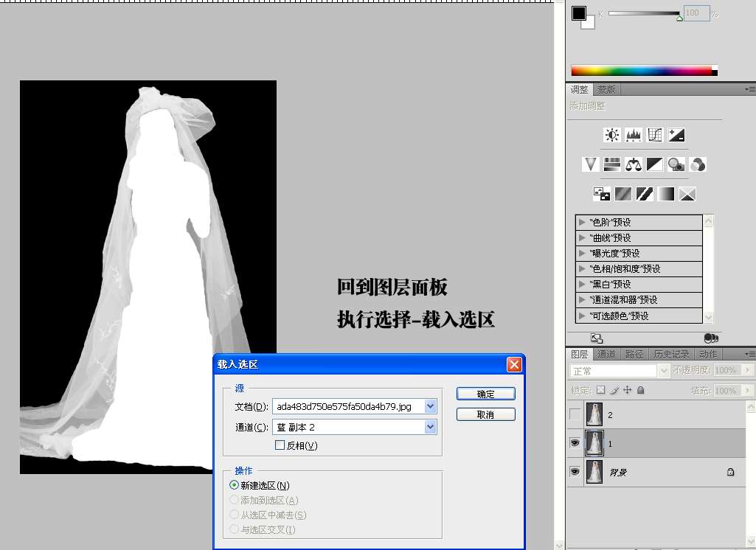756x550 pixels.
Task: Show layer 2 with its visibility box
Action: tap(575, 414)
